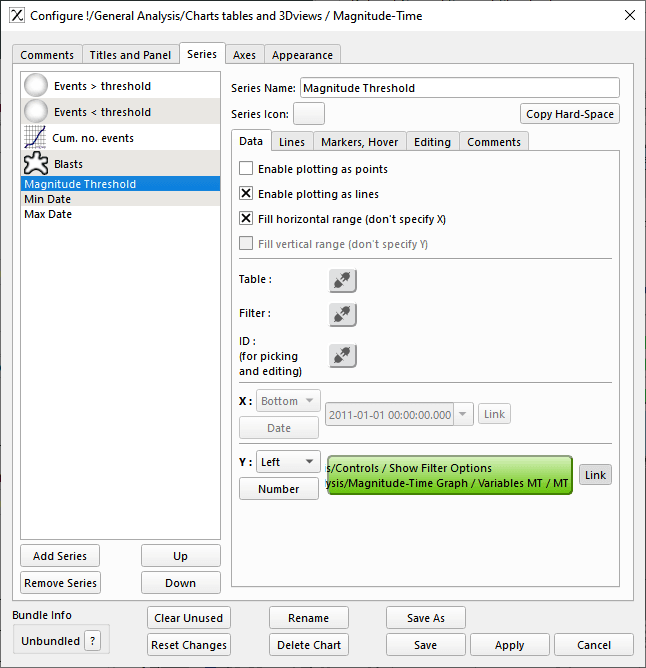Click the Table link picker icon

point(343,281)
